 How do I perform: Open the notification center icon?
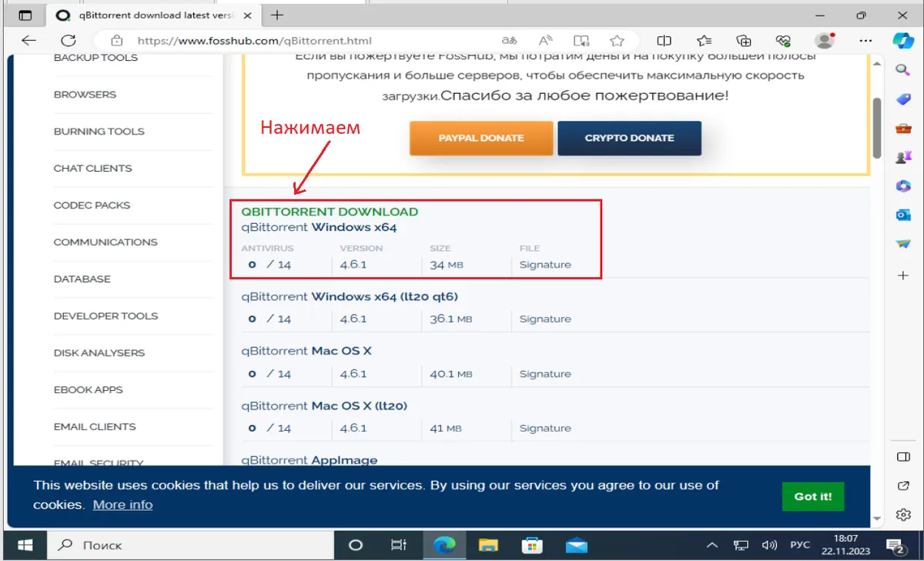pyautogui.click(x=898, y=546)
